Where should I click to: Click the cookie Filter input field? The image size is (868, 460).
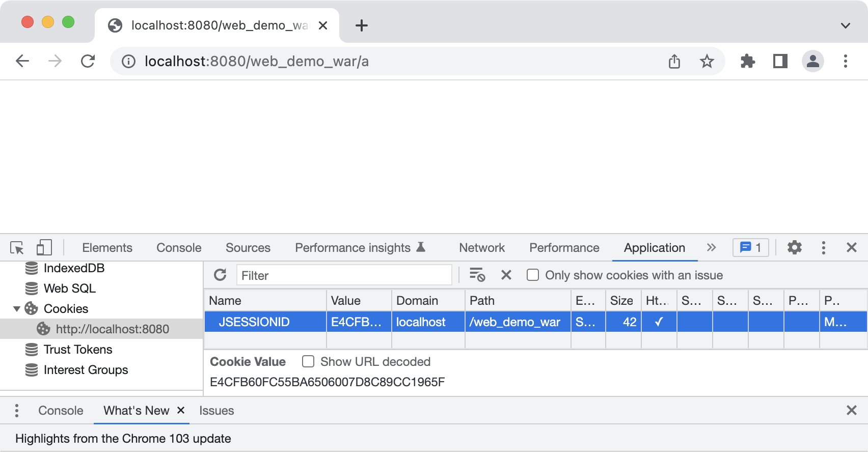344,275
